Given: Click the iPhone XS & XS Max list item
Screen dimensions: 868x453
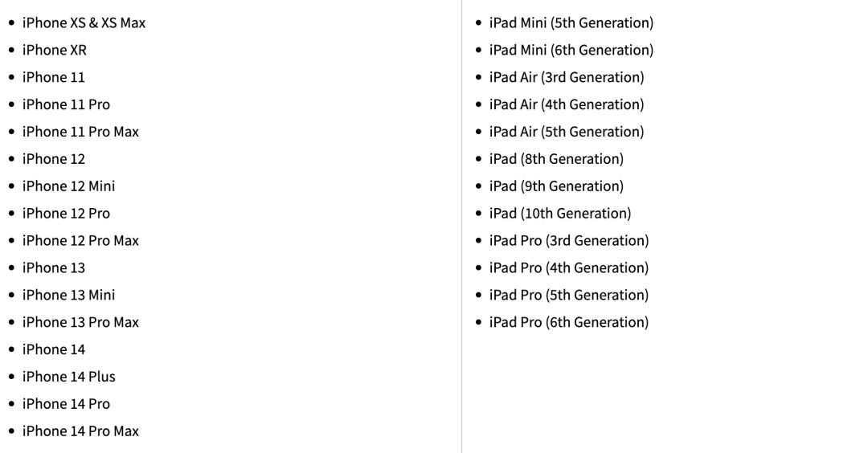Looking at the screenshot, I should [84, 22].
